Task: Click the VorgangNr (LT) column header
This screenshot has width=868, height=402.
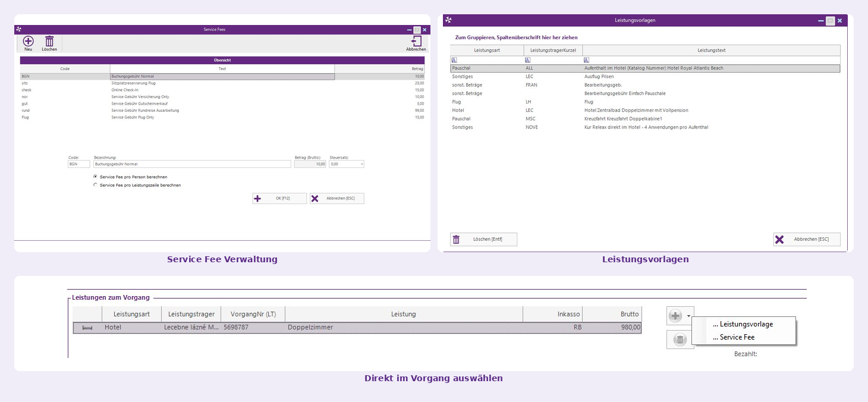Action: [253, 314]
